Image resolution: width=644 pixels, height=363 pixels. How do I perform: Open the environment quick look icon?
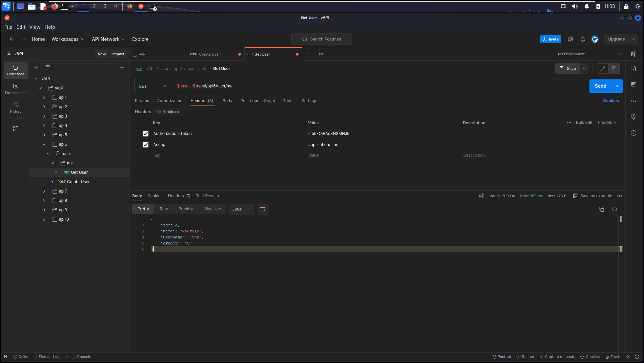634,54
